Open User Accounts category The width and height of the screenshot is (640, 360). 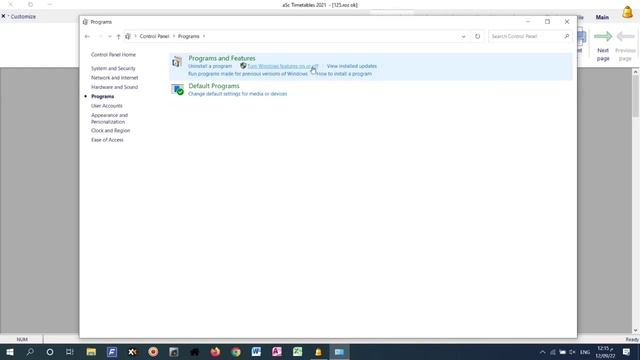point(107,106)
